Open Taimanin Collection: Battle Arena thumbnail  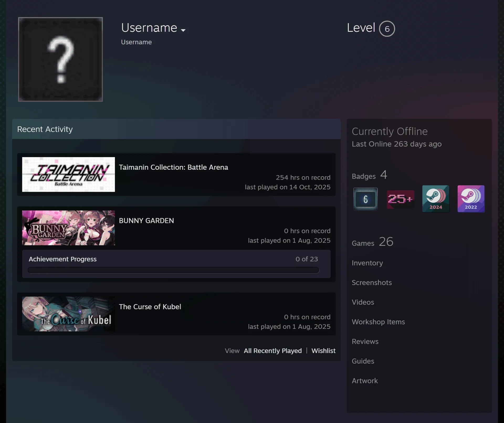69,174
